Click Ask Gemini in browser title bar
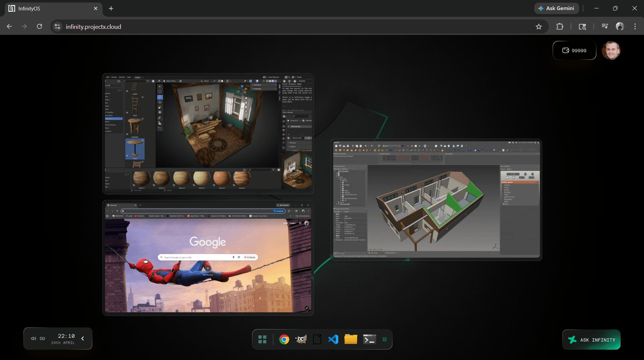 (556, 8)
